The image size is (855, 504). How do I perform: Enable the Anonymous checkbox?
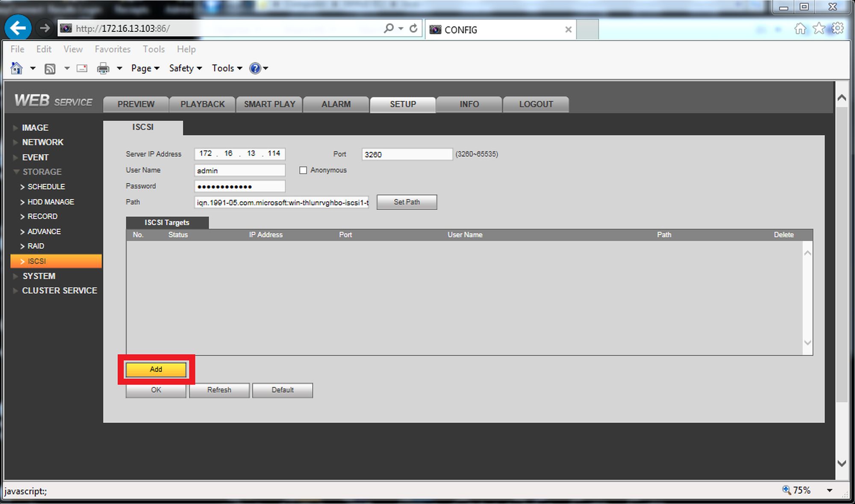click(303, 170)
